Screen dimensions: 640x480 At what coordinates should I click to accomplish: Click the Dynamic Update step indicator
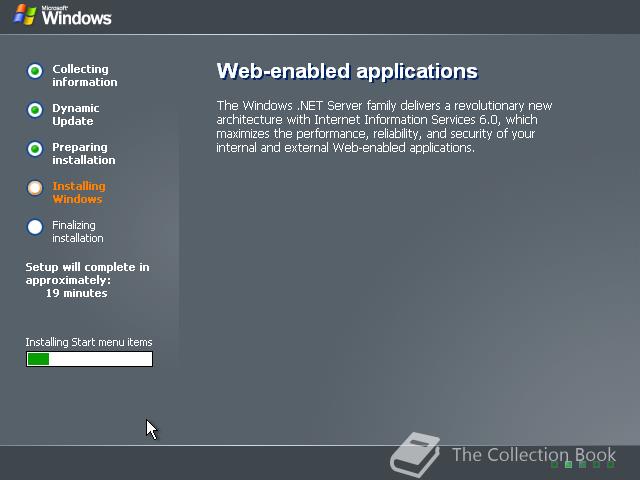pyautogui.click(x=35, y=110)
